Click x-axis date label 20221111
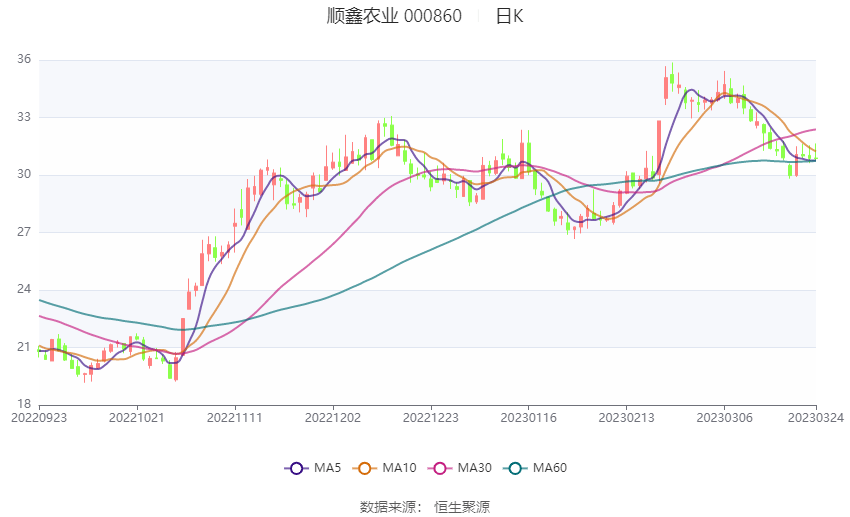The height and width of the screenshot is (517, 850). (x=235, y=418)
